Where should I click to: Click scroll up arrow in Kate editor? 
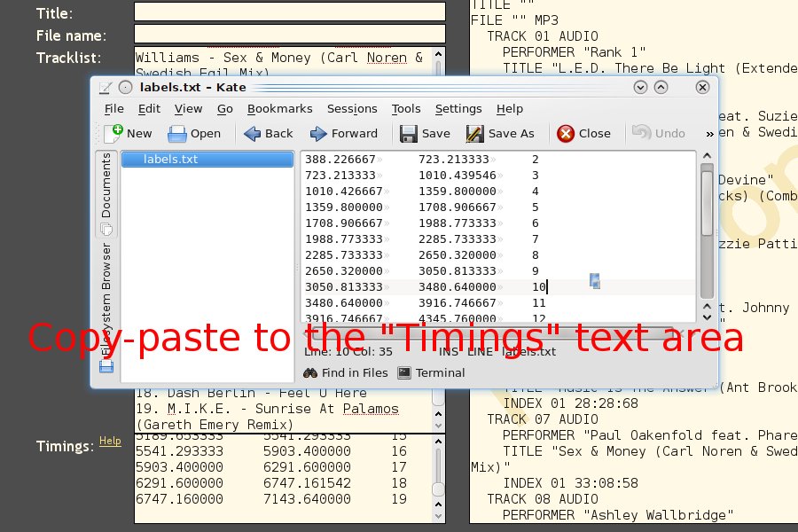(x=707, y=156)
